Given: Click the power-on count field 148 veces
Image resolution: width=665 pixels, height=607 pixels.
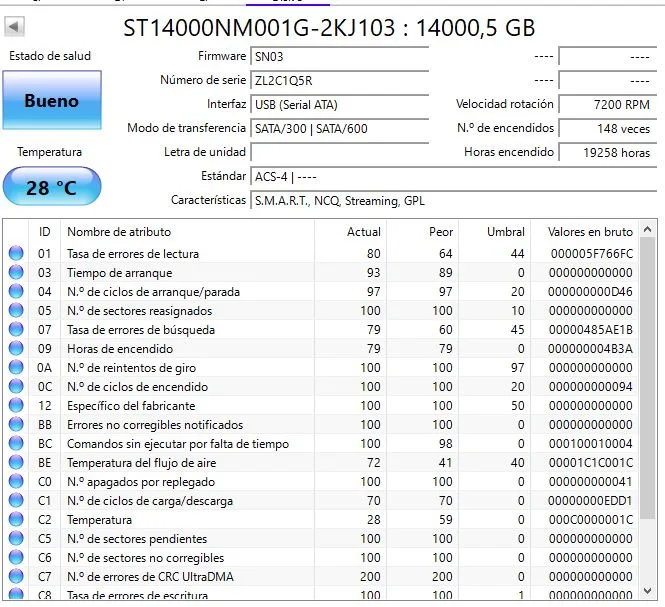Looking at the screenshot, I should 607,129.
